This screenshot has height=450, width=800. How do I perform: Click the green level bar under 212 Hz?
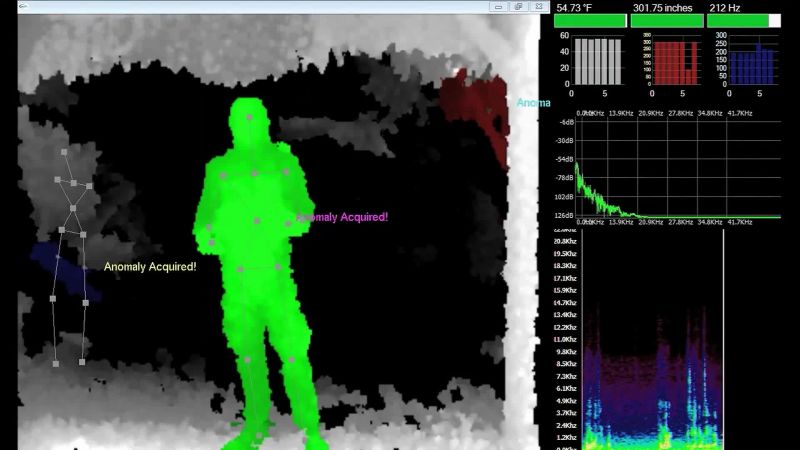pyautogui.click(x=743, y=21)
